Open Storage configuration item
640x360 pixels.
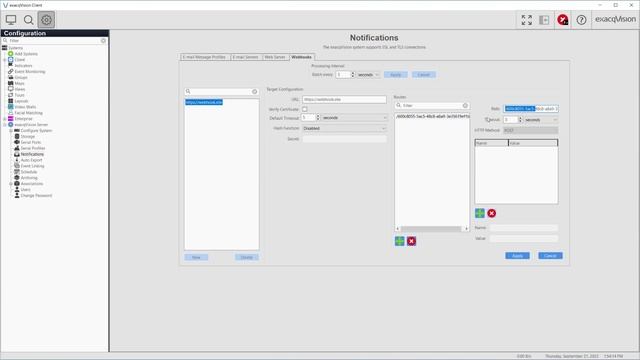pos(27,136)
